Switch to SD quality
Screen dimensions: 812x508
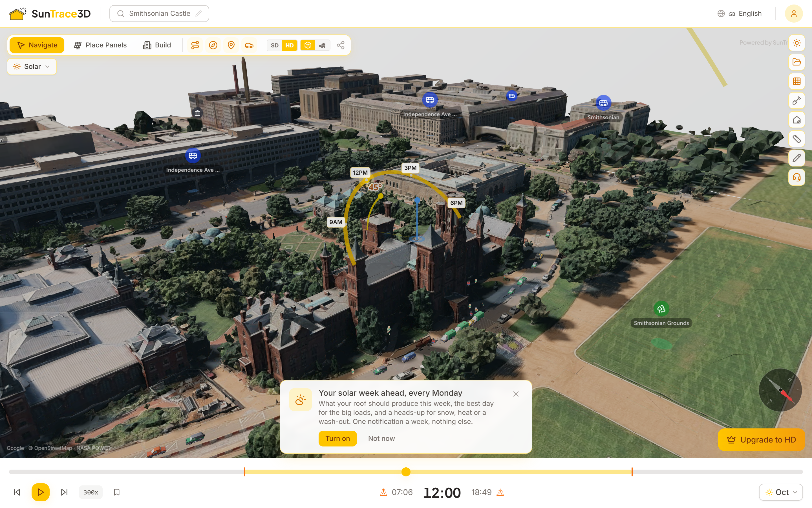pos(274,45)
